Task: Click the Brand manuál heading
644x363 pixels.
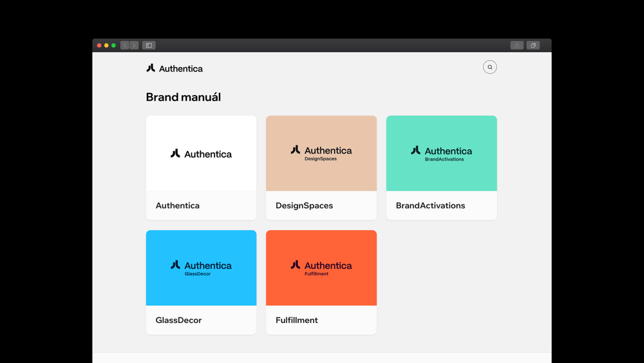Action: click(x=183, y=97)
